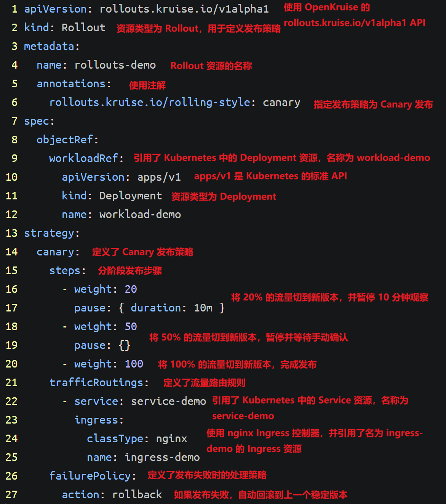Click the workload-demo name value
Image resolution: width=446 pixels, height=504 pixels.
coord(140,214)
